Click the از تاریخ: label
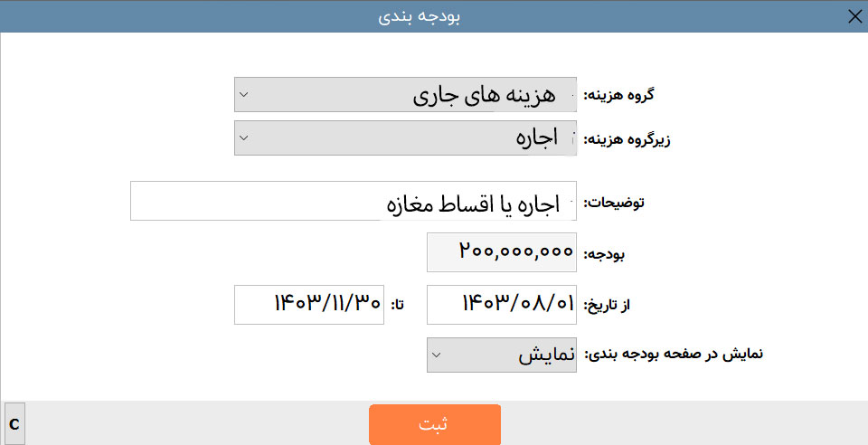Screen dimensions: 868x445 (x=608, y=305)
